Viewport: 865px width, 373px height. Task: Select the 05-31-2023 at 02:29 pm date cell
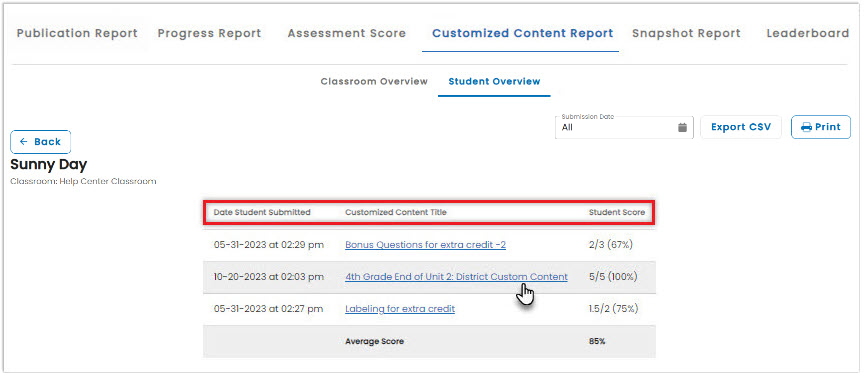click(269, 244)
